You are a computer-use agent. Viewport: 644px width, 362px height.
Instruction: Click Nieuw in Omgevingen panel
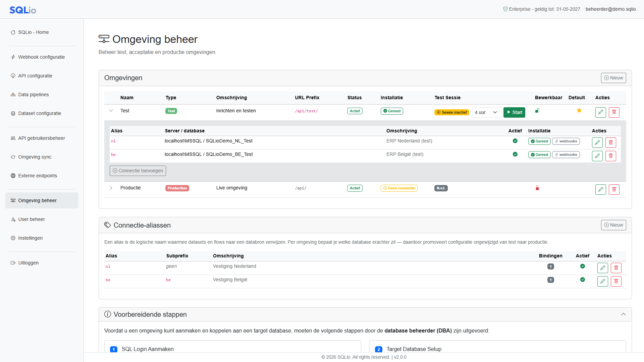coord(613,78)
